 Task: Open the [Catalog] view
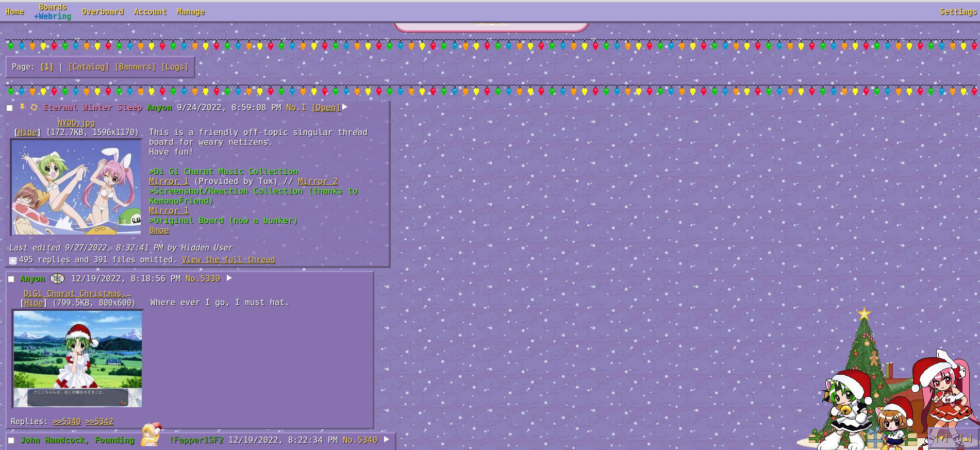89,67
